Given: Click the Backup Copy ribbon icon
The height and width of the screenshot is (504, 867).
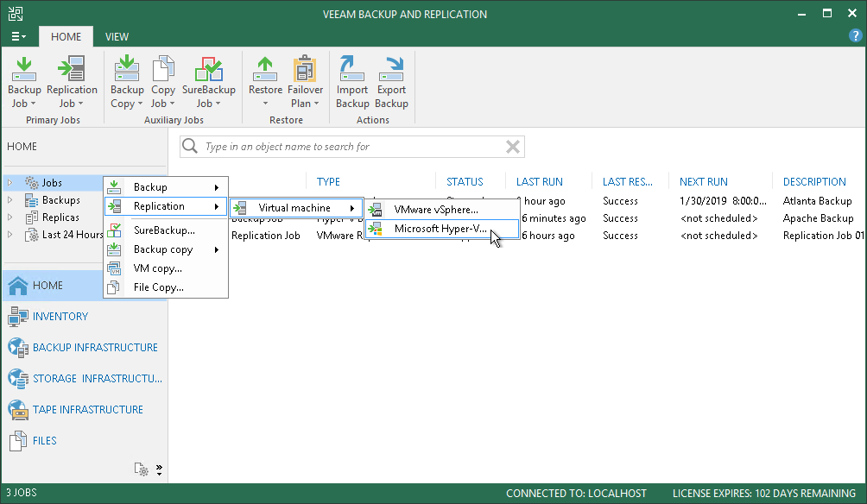Looking at the screenshot, I should [x=127, y=69].
